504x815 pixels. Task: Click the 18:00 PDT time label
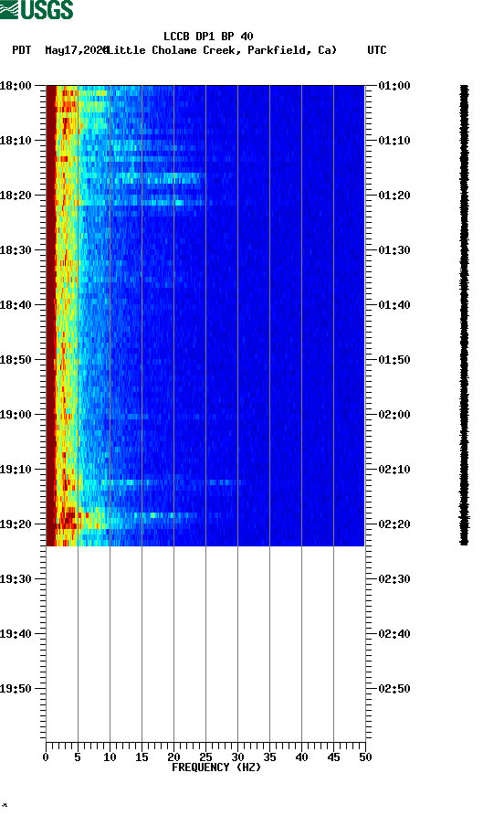coord(16,86)
